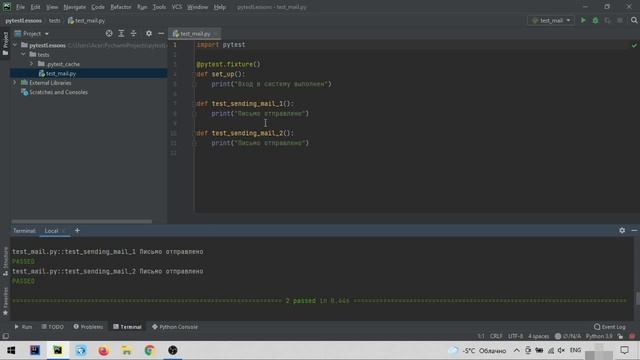Open the Event Log
This screenshot has width=640, height=360.
point(610,327)
